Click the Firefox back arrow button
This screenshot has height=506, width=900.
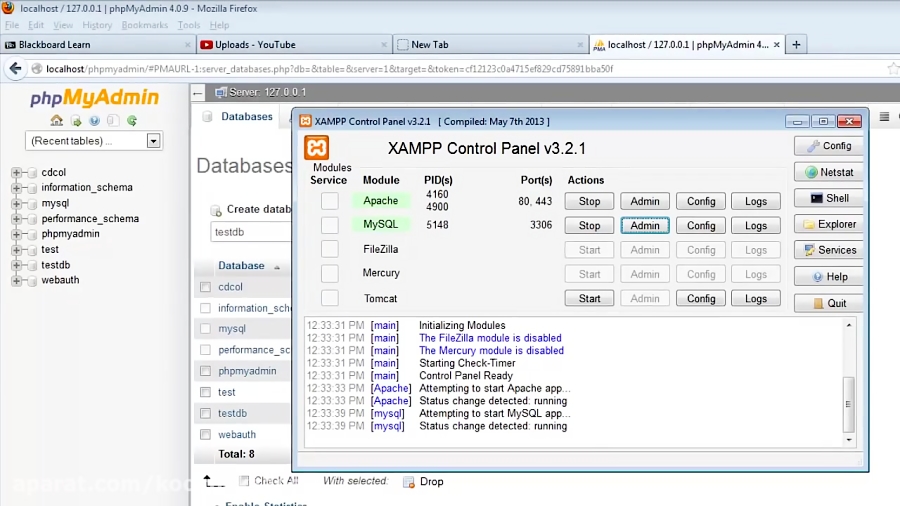15,69
